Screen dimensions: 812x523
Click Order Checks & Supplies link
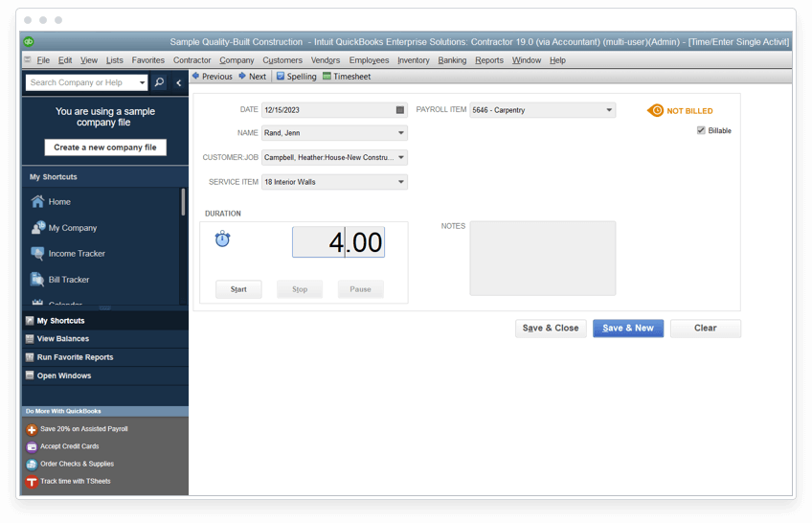[x=70, y=464]
